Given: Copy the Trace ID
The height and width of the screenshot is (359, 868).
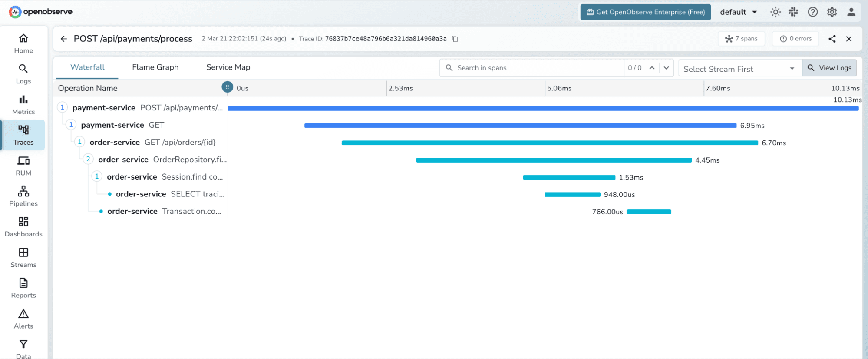Looking at the screenshot, I should (455, 39).
